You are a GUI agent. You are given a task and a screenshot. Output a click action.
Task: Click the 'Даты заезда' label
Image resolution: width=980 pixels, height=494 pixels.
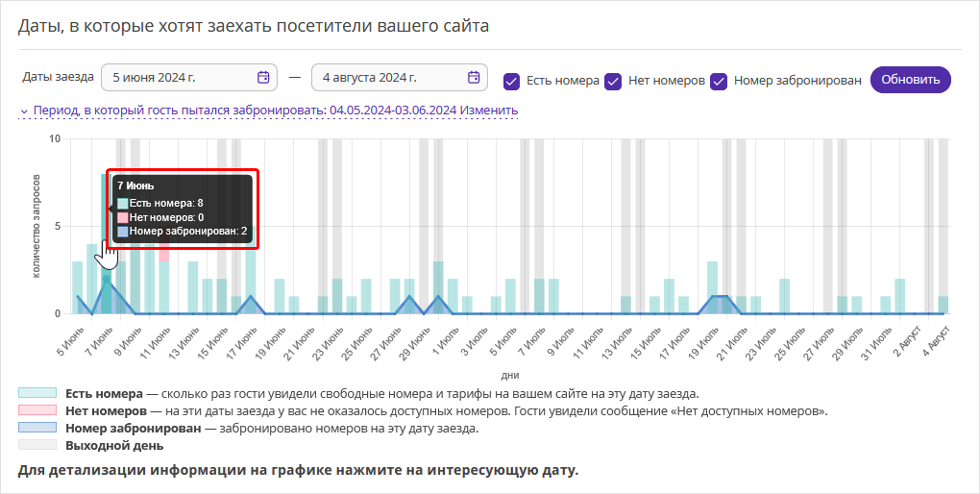(x=58, y=77)
